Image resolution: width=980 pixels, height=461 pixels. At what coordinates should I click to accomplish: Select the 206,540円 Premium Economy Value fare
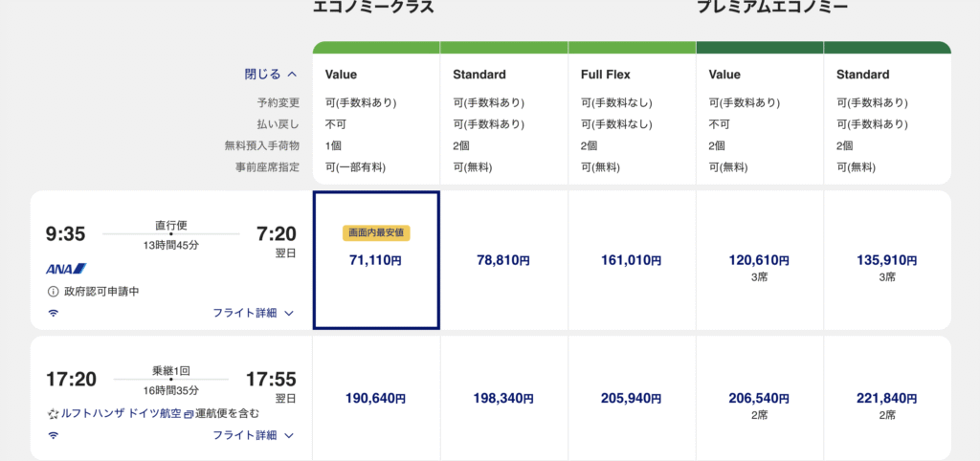759,397
